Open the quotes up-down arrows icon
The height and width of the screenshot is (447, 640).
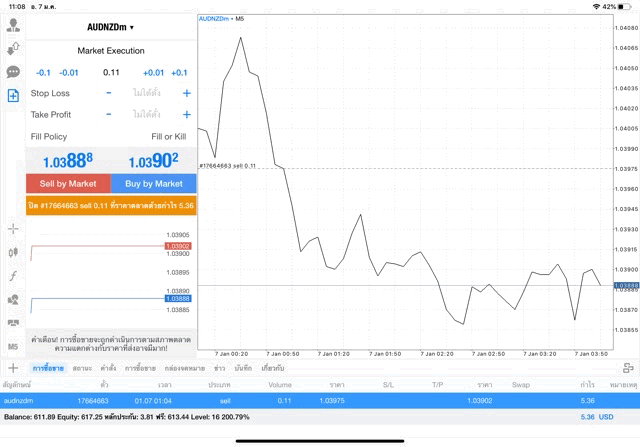click(13, 49)
